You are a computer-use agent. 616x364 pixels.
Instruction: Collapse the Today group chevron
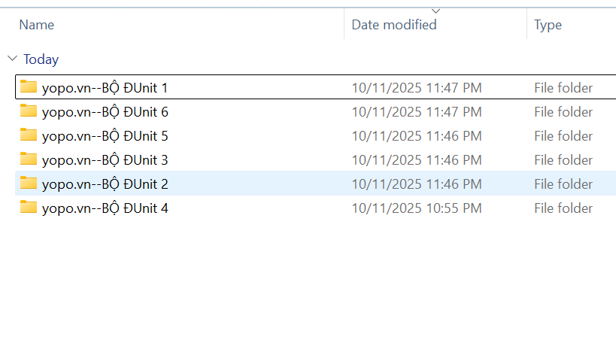[x=12, y=59]
